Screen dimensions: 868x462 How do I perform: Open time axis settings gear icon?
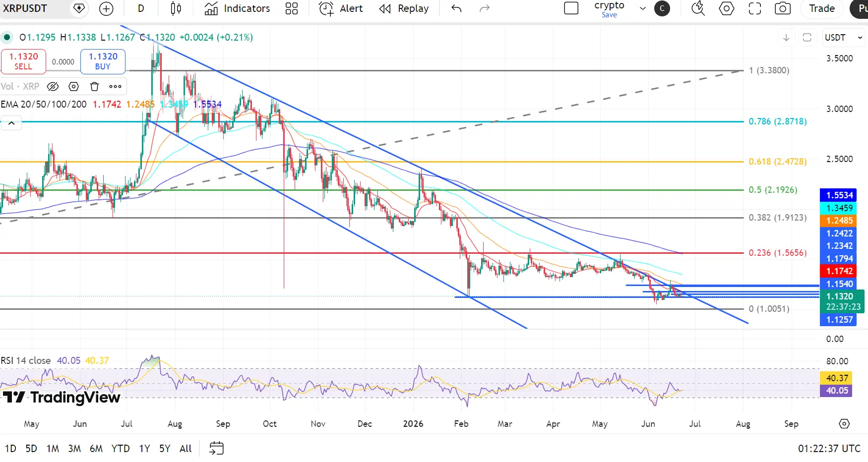pyautogui.click(x=844, y=424)
